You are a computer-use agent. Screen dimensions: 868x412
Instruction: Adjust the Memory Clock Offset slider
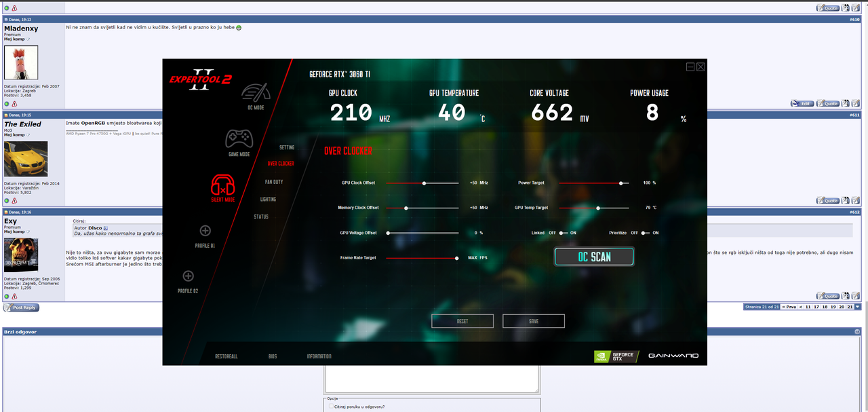tap(423, 208)
